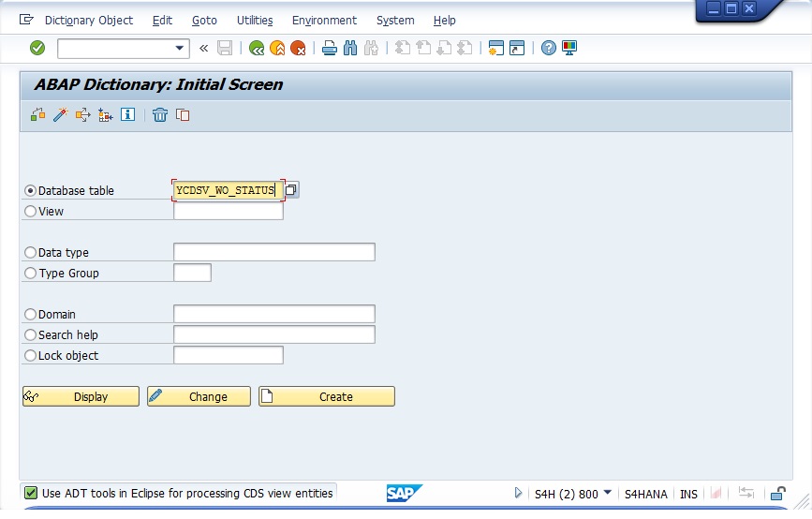
Task: Select the Type Group radio button
Action: click(31, 273)
